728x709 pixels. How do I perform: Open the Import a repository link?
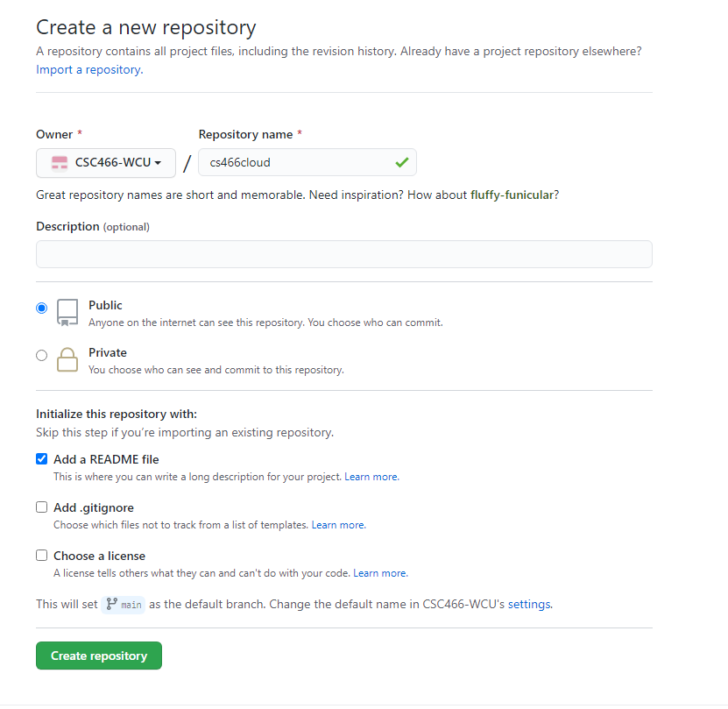[88, 69]
